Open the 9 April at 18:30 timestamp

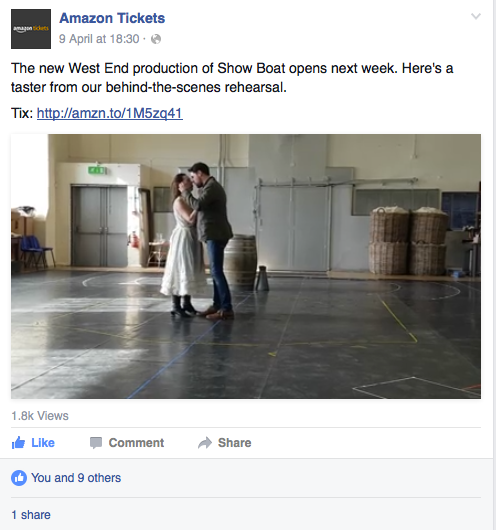(x=99, y=39)
